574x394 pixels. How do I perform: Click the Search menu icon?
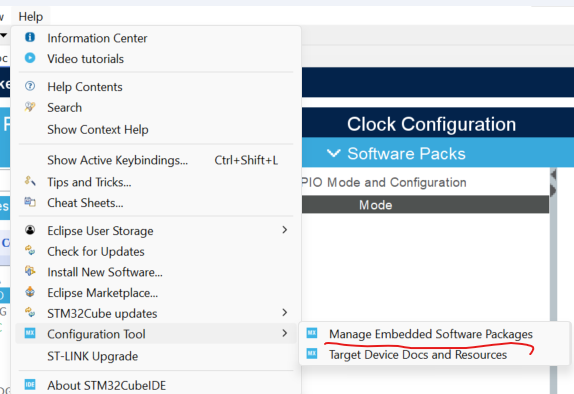30,107
